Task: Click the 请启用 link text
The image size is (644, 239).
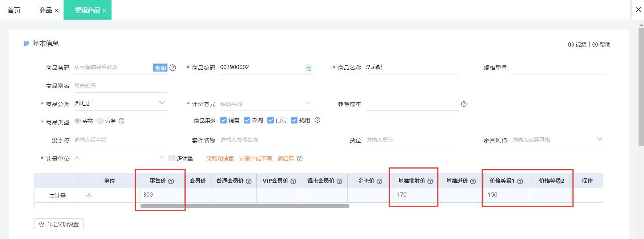Action: (x=285, y=158)
